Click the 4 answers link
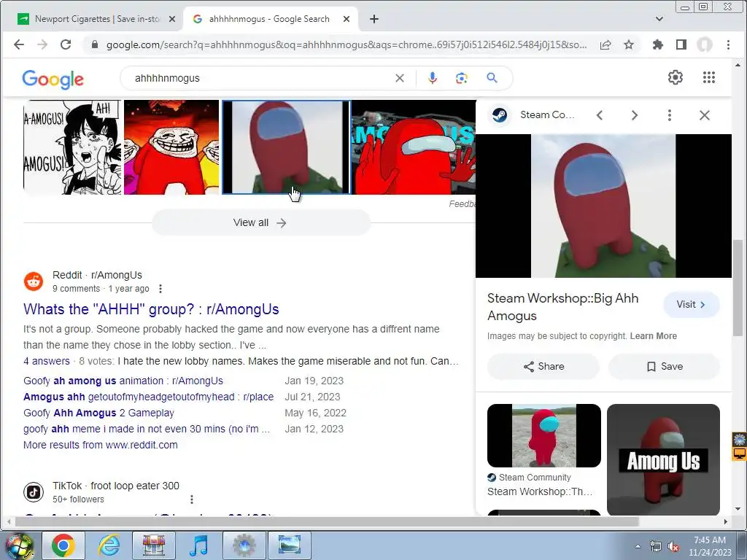This screenshot has width=747, height=560. coord(46,361)
